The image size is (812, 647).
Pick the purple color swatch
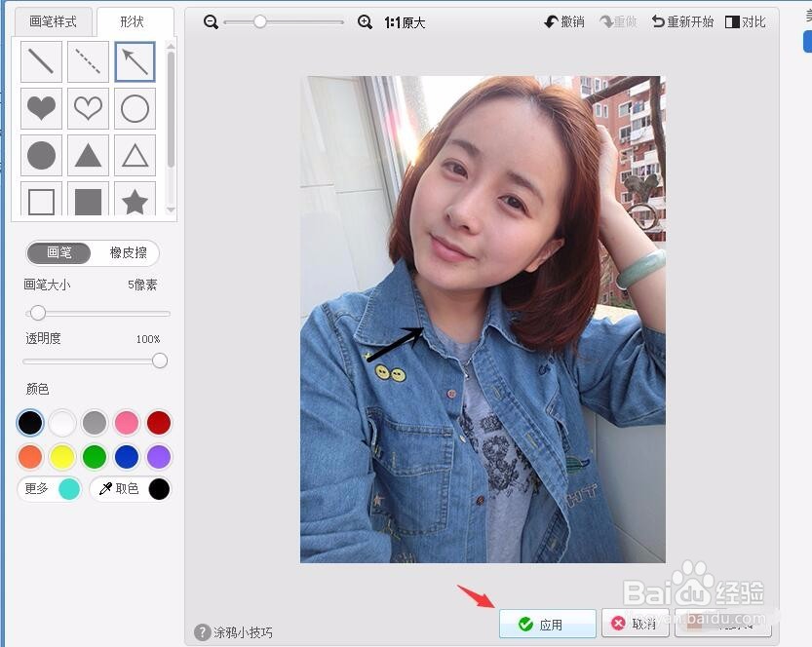(159, 457)
